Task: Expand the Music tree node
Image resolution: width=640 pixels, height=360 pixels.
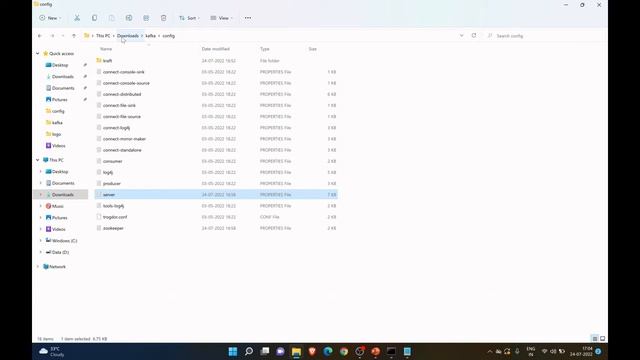Action: [x=40, y=206]
